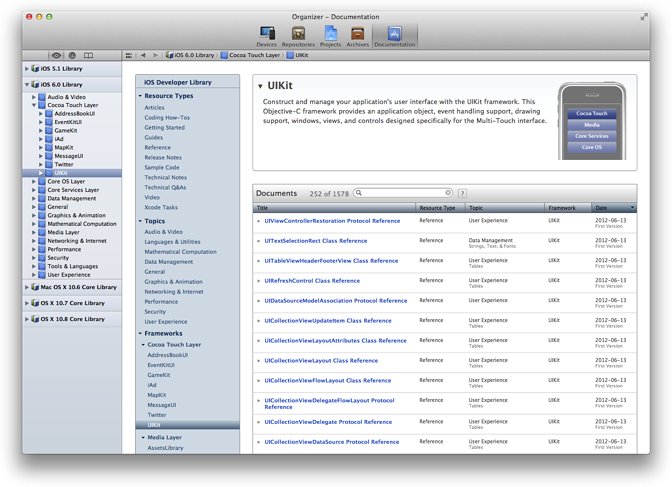Screen dimensions: 672x487
Task: Open the Projects organizer
Action: (330, 35)
